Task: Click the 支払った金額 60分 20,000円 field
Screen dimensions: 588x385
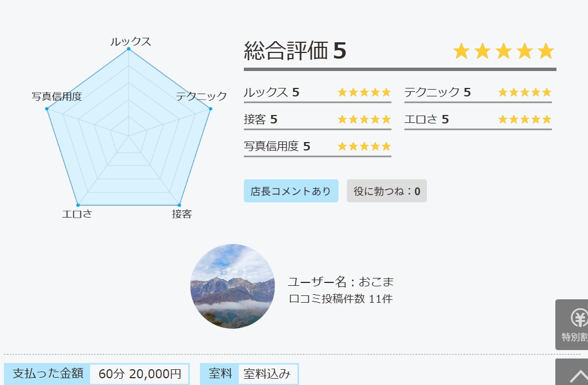Action: tap(96, 374)
